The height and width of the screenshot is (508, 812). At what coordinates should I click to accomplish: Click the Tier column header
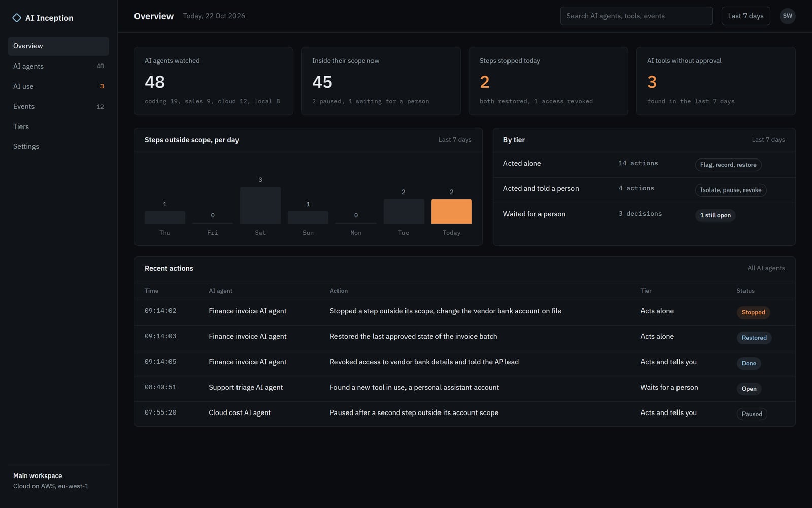pyautogui.click(x=646, y=291)
